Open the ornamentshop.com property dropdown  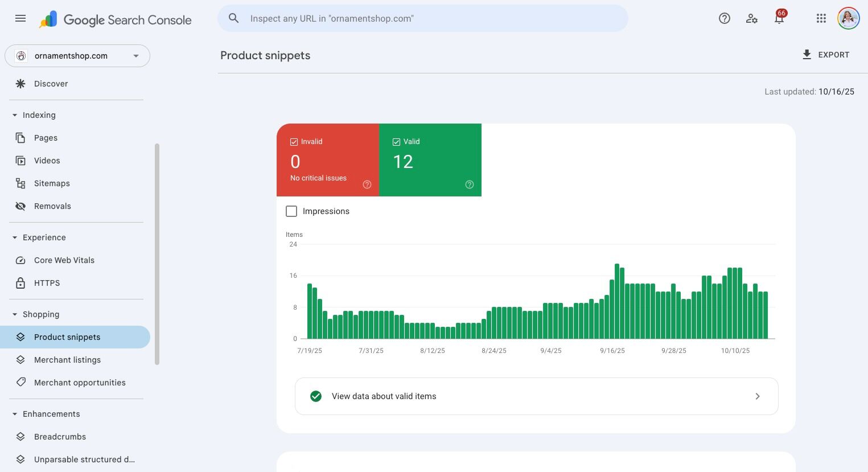coord(77,56)
